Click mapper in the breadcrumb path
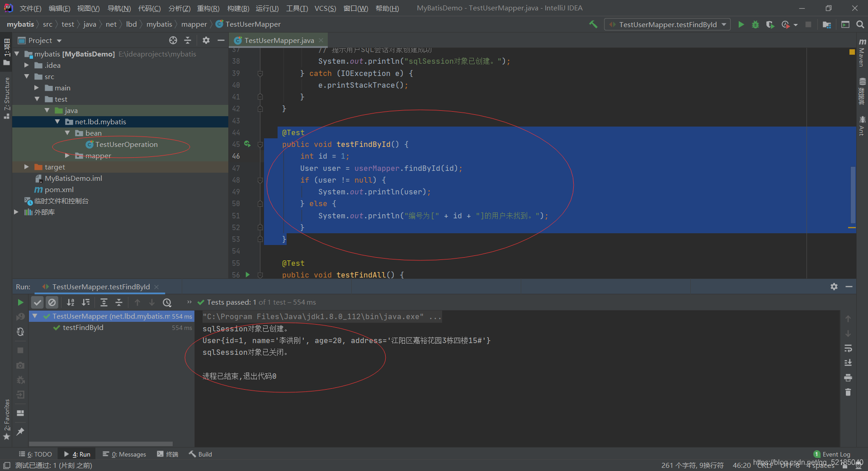The height and width of the screenshot is (471, 868). (x=194, y=24)
